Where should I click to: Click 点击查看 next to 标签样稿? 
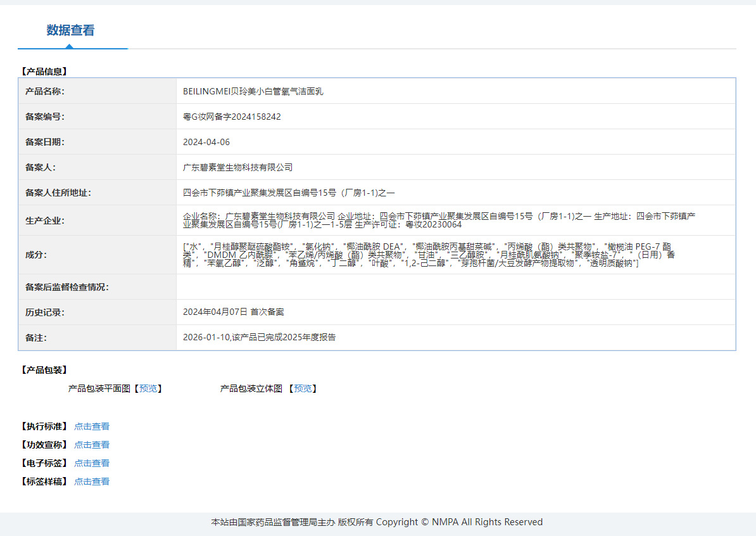click(x=92, y=482)
